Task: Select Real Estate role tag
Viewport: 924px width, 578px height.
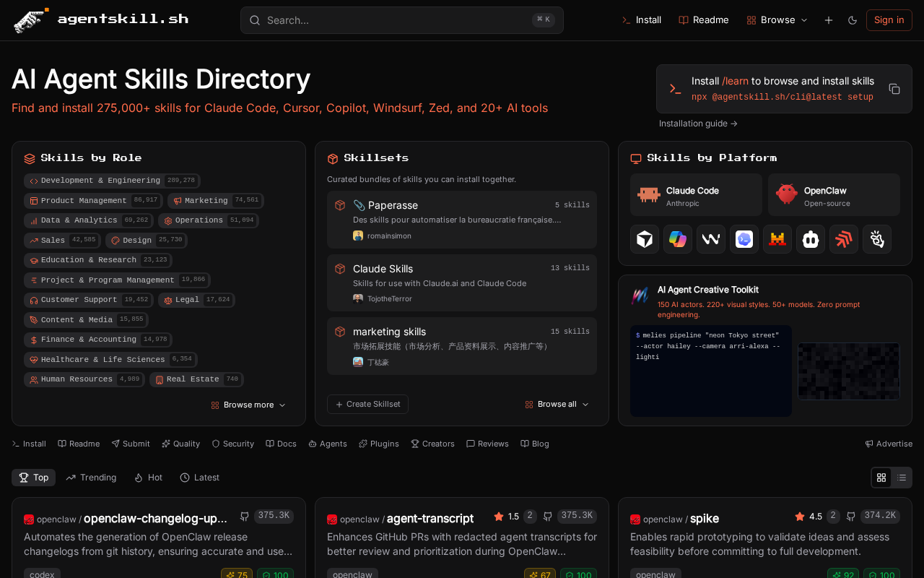Action: point(196,379)
